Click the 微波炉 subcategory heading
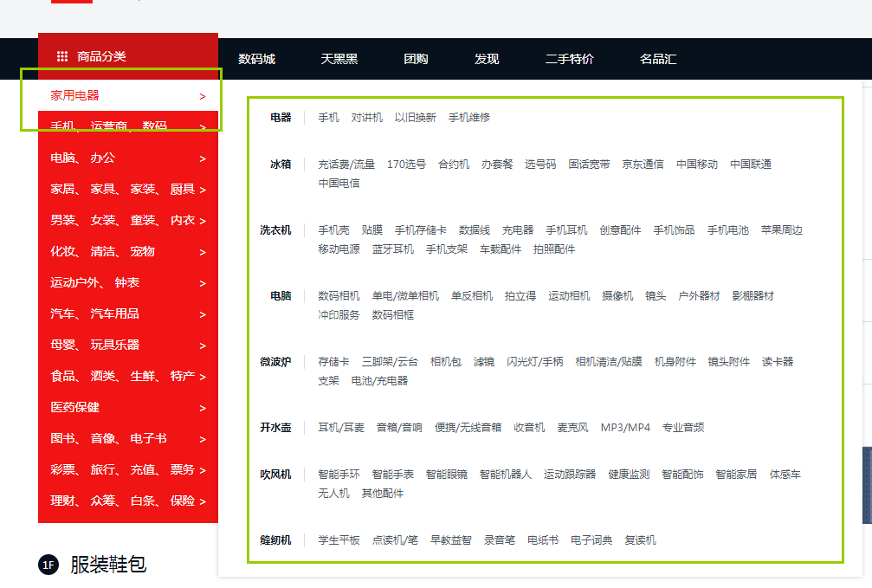 (276, 362)
